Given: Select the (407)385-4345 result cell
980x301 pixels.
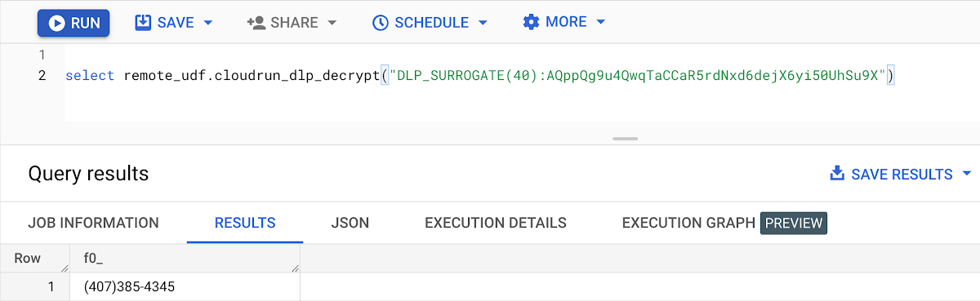Looking at the screenshot, I should coord(185,287).
